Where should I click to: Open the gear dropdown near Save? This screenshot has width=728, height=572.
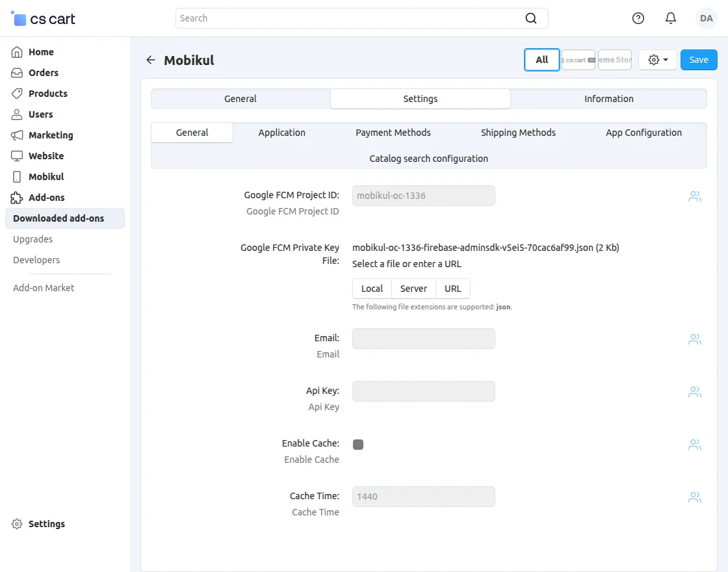coord(657,59)
